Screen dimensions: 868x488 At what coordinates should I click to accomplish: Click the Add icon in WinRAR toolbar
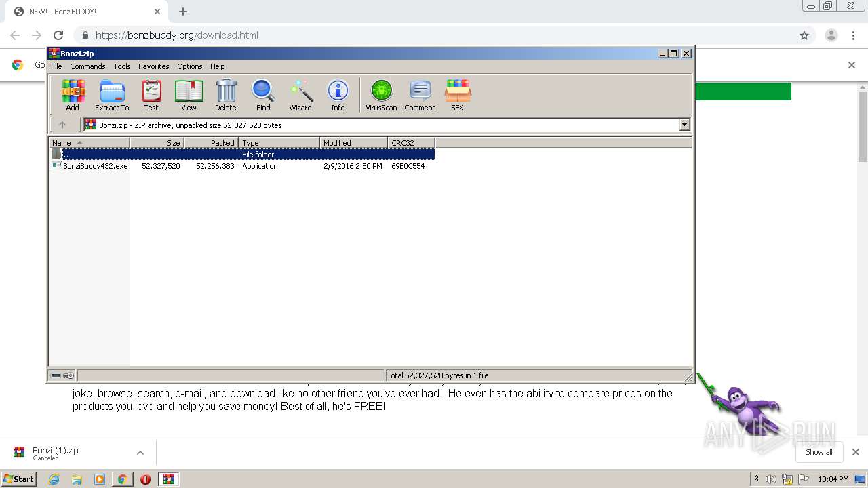73,95
